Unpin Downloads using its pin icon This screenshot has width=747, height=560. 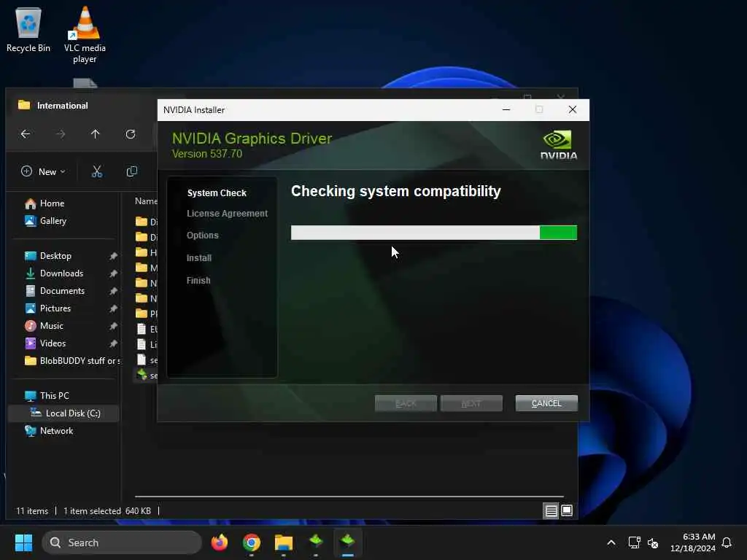click(113, 274)
